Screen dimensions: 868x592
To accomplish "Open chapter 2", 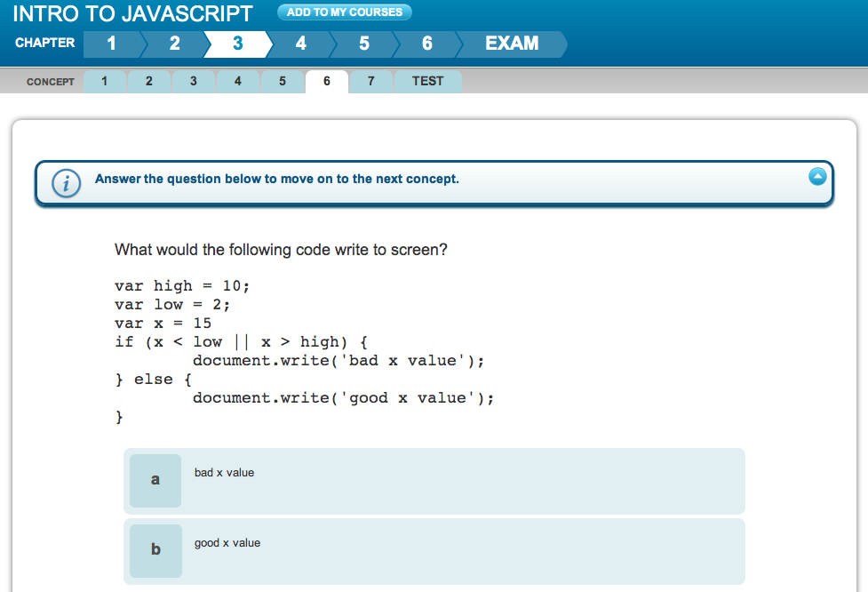I will click(x=174, y=44).
